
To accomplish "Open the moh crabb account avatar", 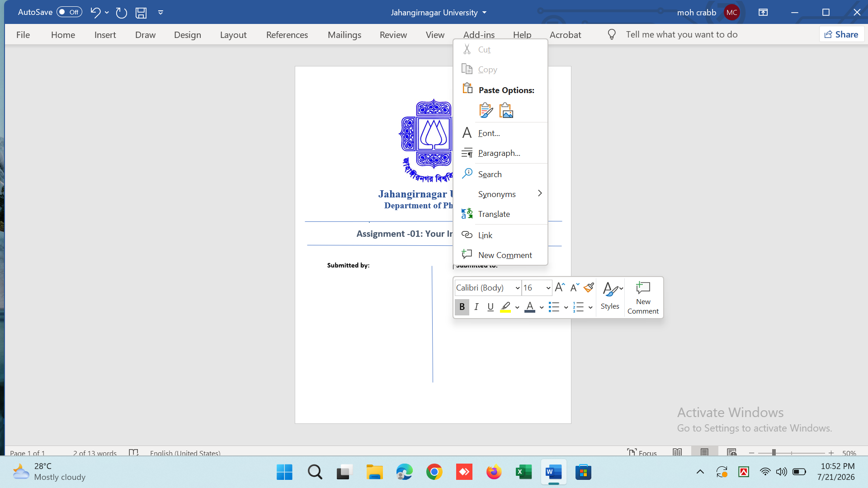I will [x=732, y=12].
